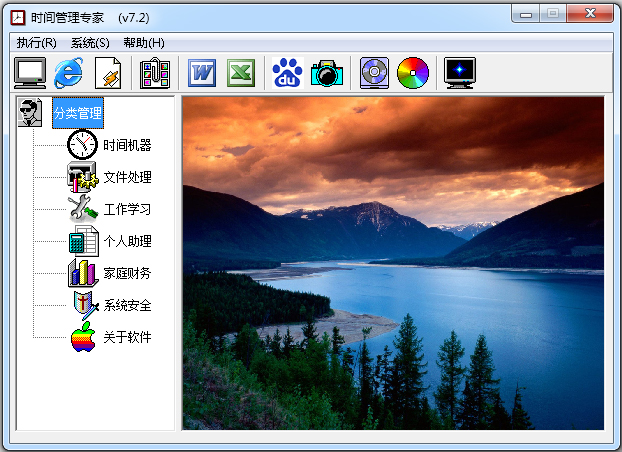Choose the 工作学习 tree item
The height and width of the screenshot is (452, 622).
(x=127, y=209)
